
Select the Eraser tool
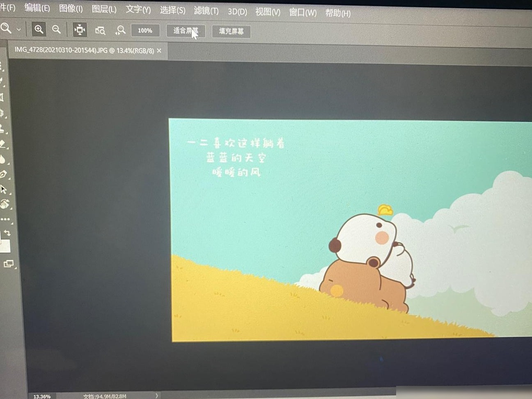pyautogui.click(x=3, y=144)
